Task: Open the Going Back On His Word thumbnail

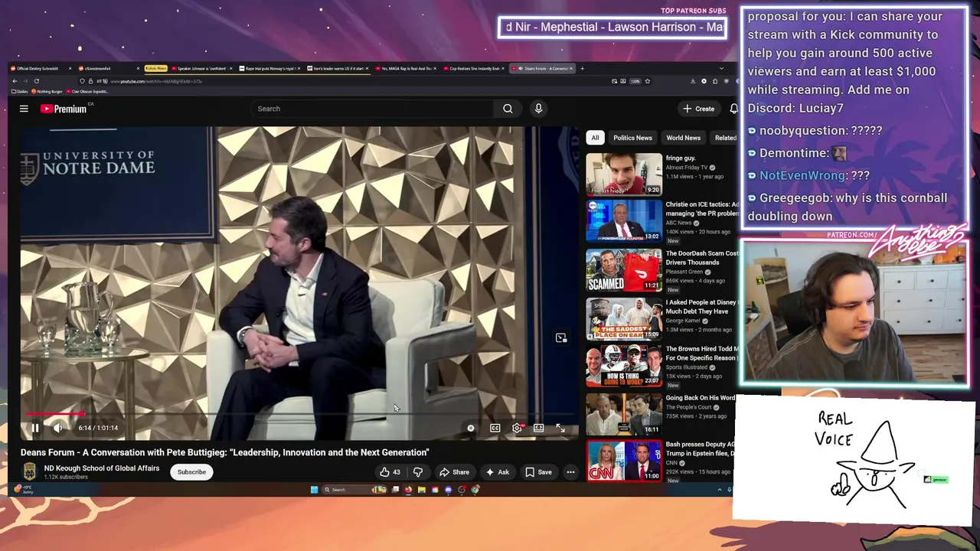Action: click(x=624, y=414)
